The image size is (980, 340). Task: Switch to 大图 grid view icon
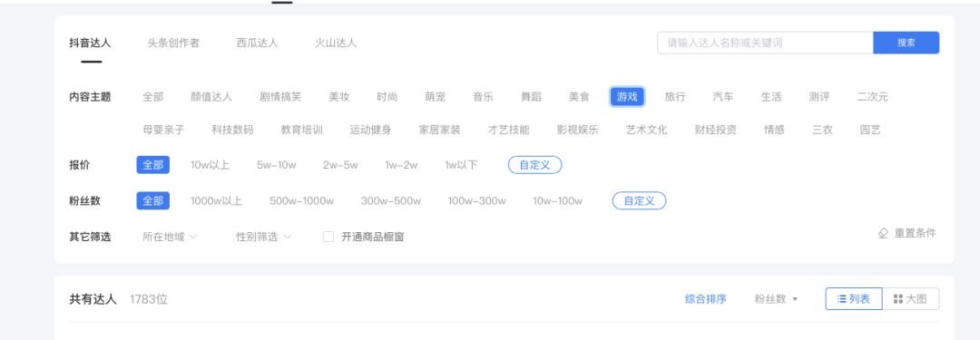click(898, 299)
